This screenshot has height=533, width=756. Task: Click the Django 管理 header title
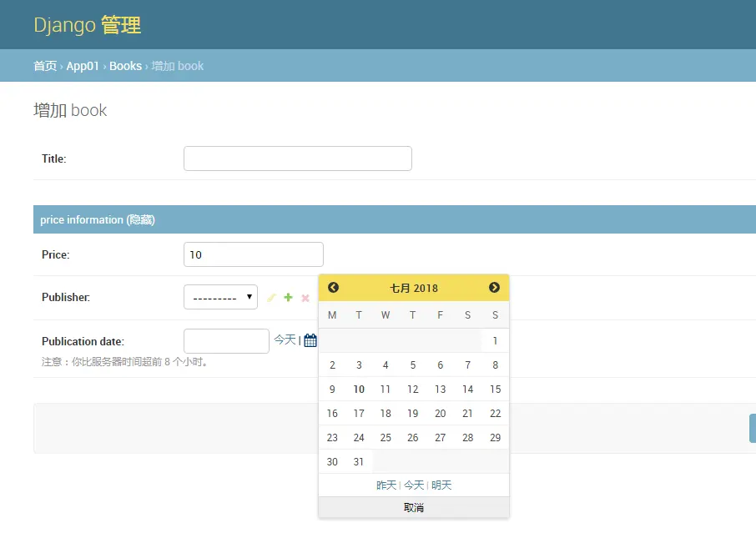point(88,25)
